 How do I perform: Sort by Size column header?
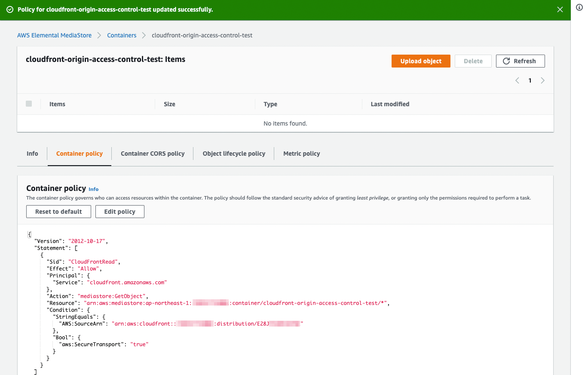pyautogui.click(x=169, y=104)
